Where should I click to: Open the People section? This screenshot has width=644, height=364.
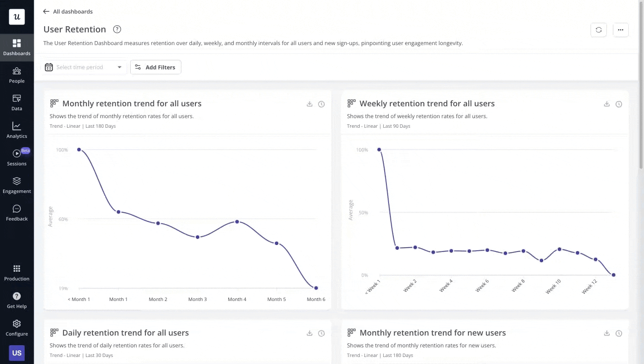pyautogui.click(x=17, y=74)
